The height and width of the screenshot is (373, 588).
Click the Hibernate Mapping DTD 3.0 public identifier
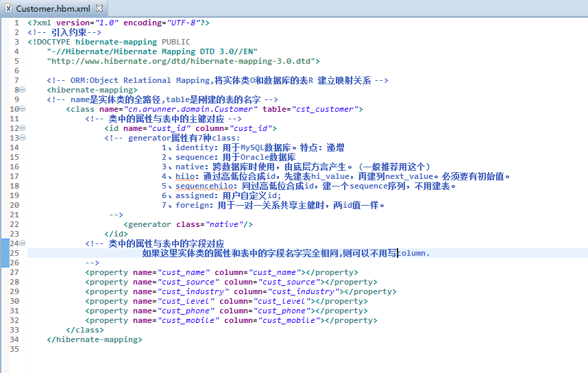152,51
